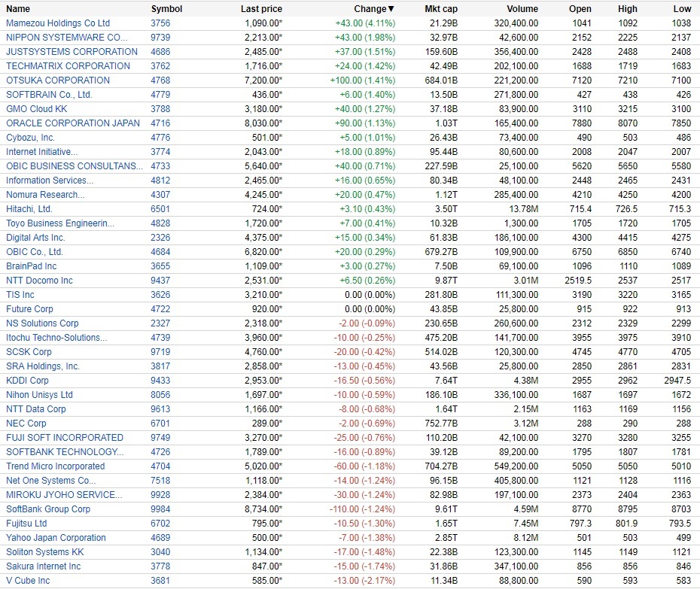Sort by Open column header
The height and width of the screenshot is (589, 700).
point(580,9)
